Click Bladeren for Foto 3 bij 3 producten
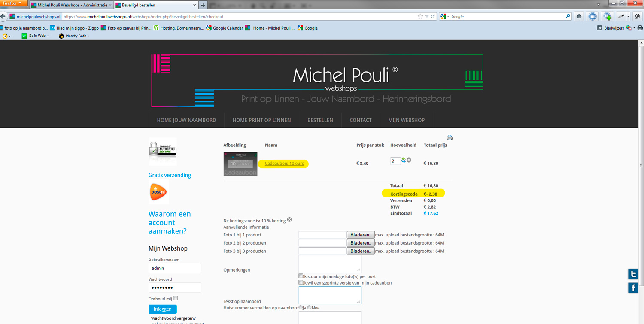The image size is (644, 324). coord(361,251)
